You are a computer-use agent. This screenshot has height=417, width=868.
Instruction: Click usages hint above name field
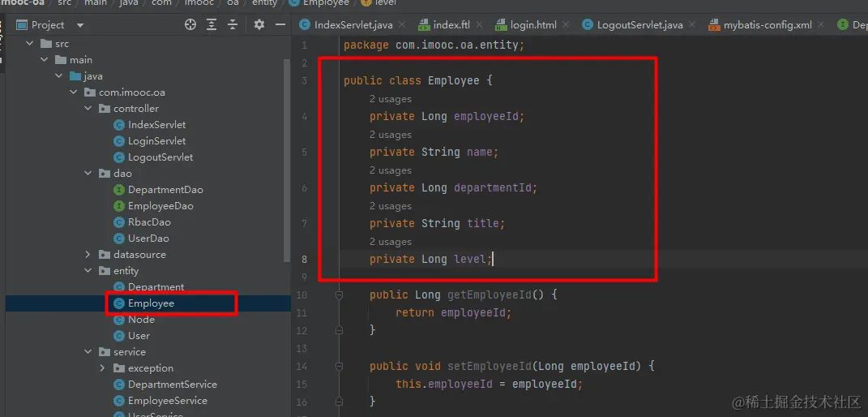tap(391, 135)
